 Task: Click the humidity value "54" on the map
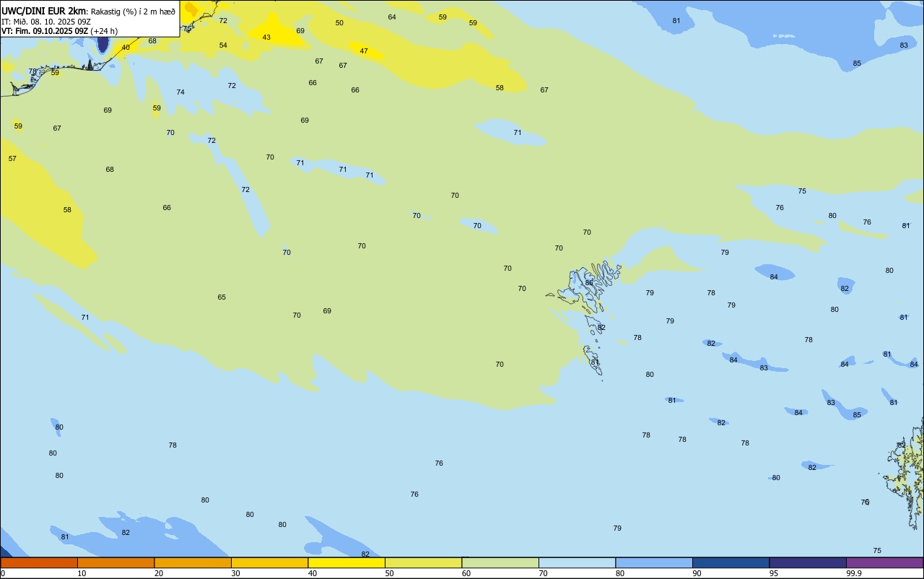coord(223,45)
